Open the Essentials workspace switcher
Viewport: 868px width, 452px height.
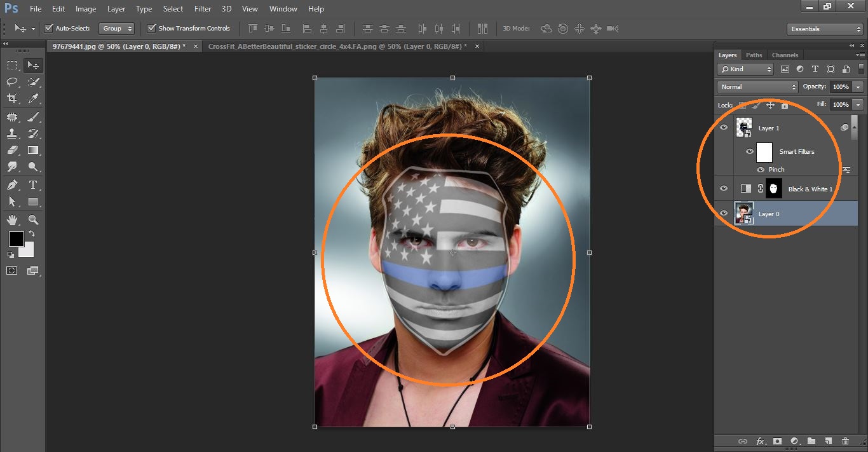tap(824, 28)
